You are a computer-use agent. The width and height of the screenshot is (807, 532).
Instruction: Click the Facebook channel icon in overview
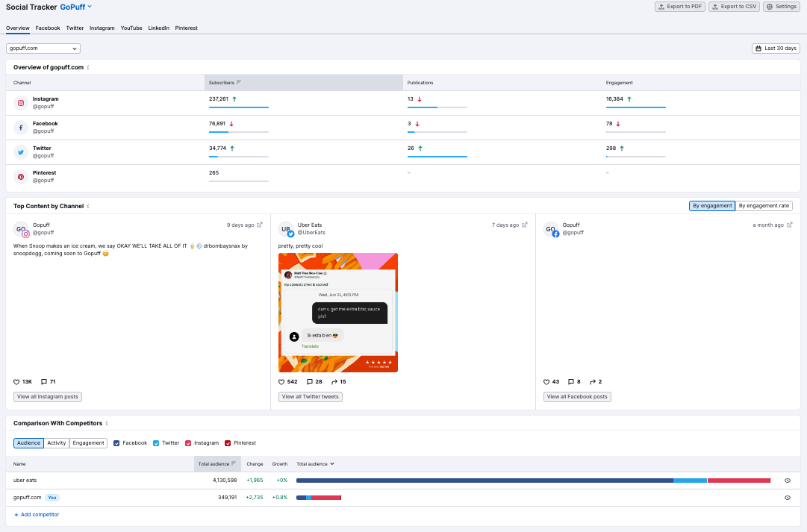pos(21,128)
